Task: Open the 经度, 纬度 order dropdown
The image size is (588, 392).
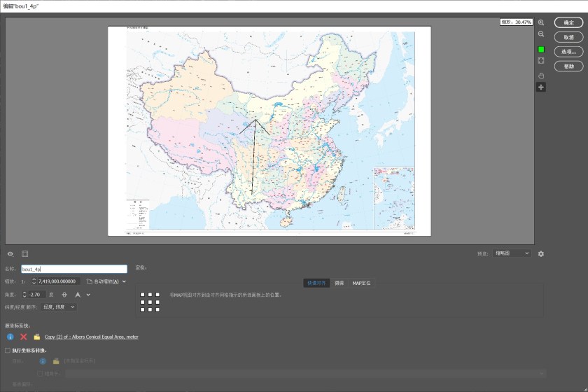Action: point(59,307)
